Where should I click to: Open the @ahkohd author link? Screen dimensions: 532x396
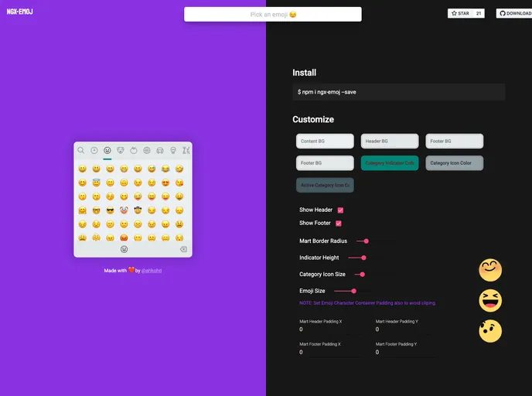tap(152, 271)
